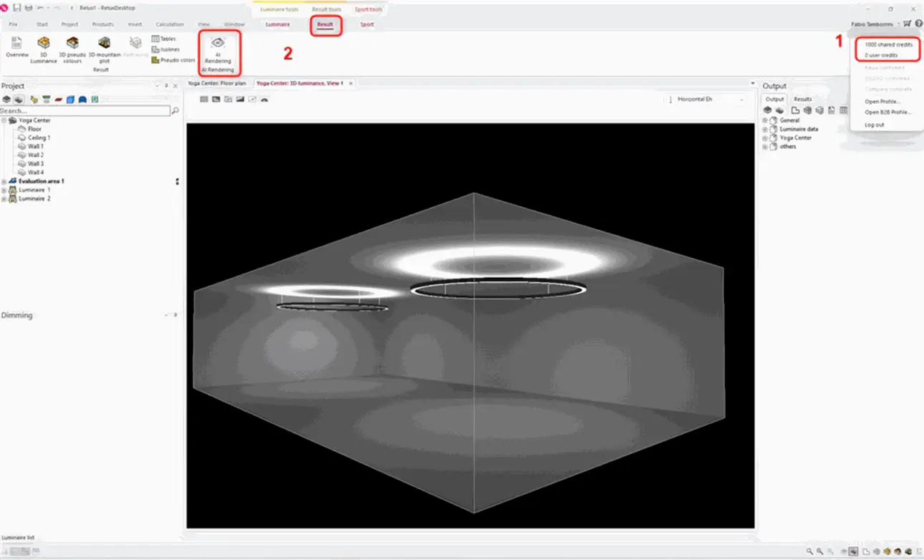The height and width of the screenshot is (560, 924).
Task: Select Ceiling 1 in the project tree
Action: click(39, 137)
